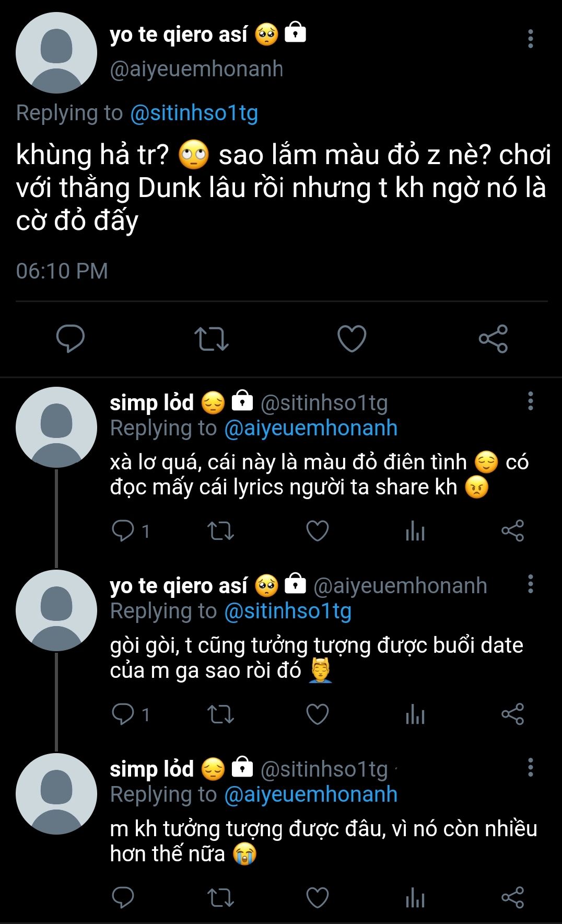Click the retweet icon under main tweet
Viewport: 562px width, 924px height.
click(x=211, y=338)
